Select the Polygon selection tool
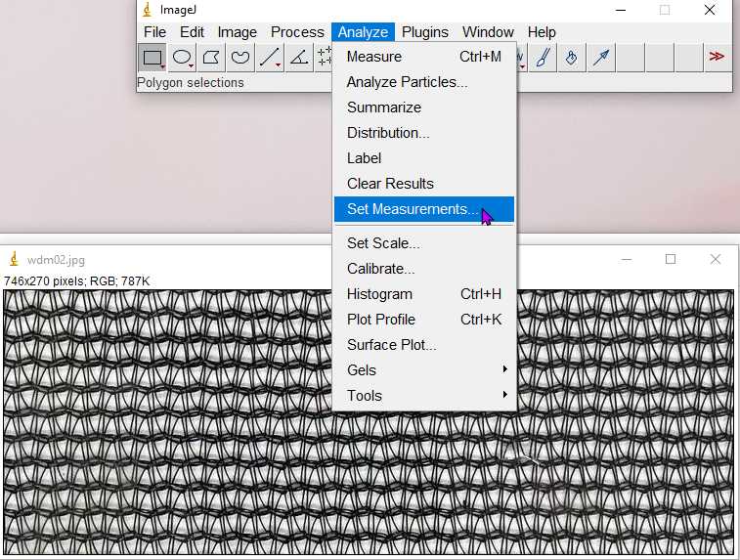740x560 pixels. coord(211,58)
